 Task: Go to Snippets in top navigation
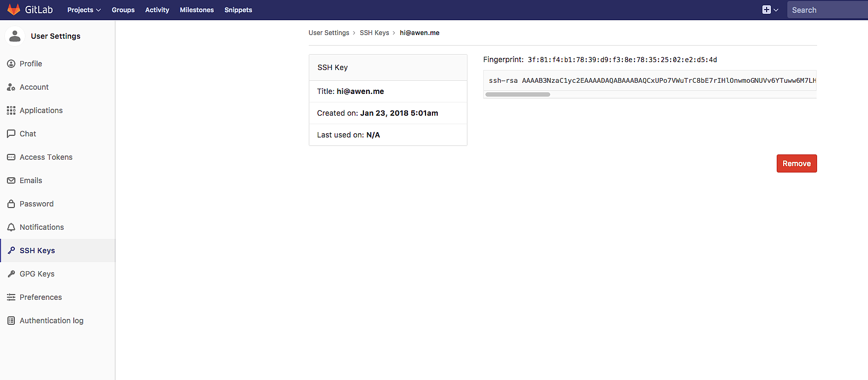coord(238,10)
